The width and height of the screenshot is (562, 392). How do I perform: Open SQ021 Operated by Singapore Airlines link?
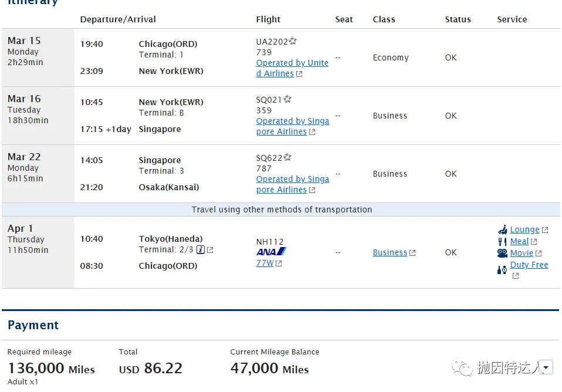click(292, 121)
